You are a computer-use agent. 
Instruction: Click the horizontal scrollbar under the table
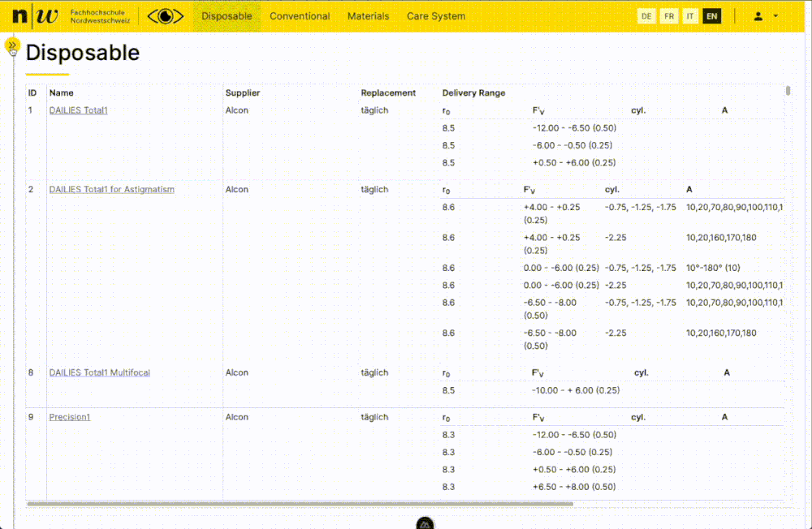tap(300, 504)
